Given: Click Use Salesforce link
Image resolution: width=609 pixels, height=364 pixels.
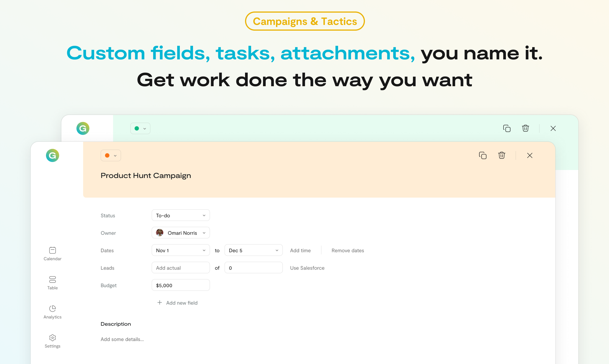Looking at the screenshot, I should 307,268.
